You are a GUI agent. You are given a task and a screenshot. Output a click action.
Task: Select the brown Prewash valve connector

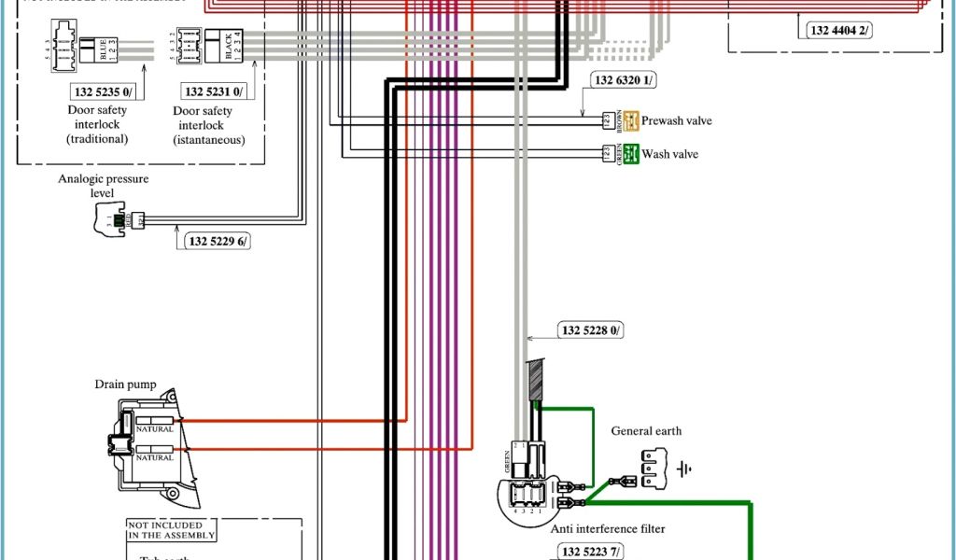point(631,120)
